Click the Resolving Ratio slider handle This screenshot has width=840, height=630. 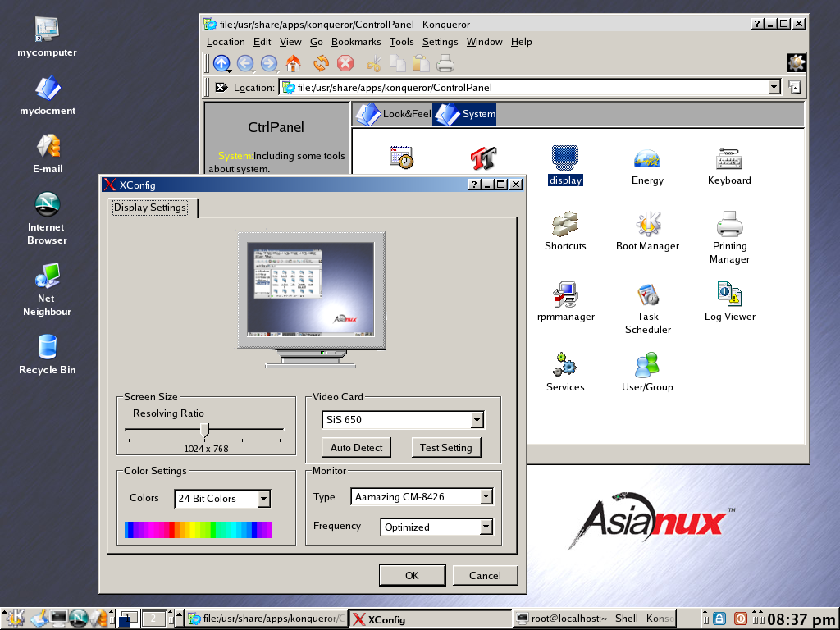click(205, 430)
